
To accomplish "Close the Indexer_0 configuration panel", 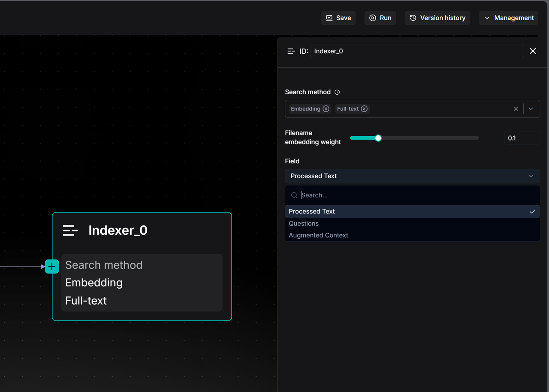I will click(533, 51).
